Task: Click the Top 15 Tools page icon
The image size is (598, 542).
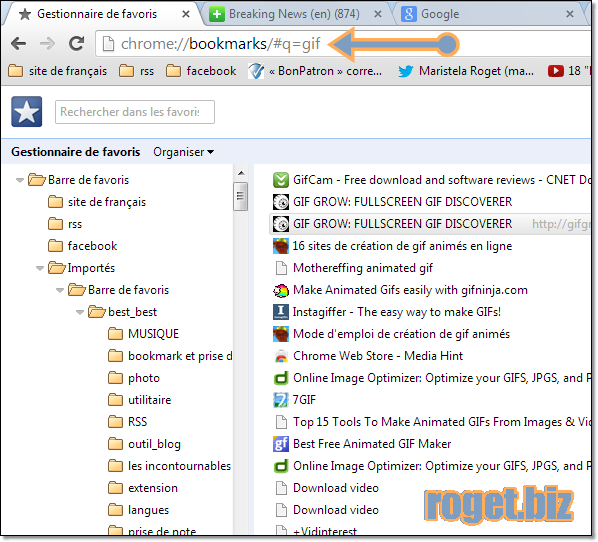Action: point(281,422)
